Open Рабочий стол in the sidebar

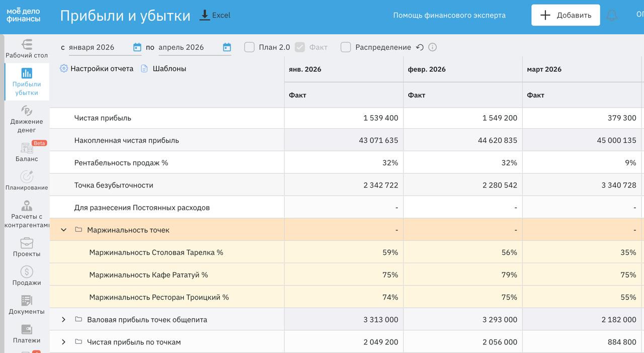[x=27, y=49]
